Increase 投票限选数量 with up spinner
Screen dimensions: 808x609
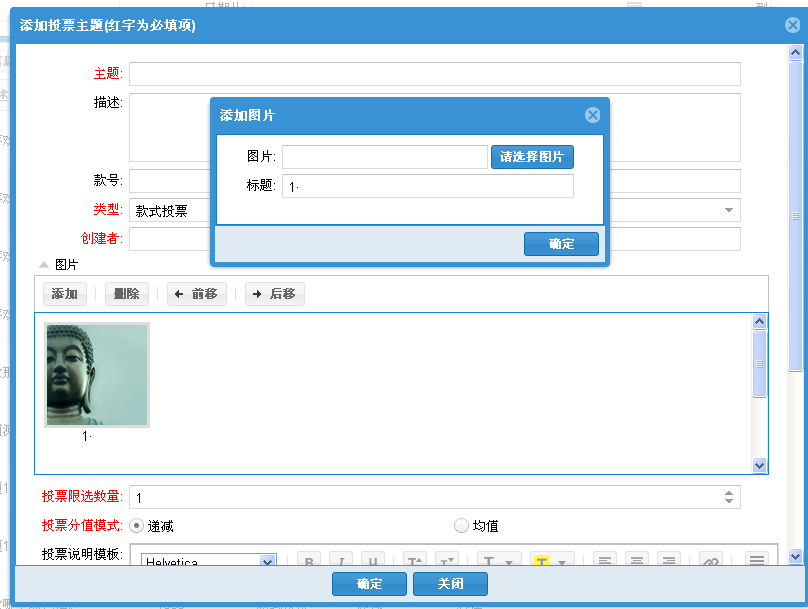(x=729, y=493)
